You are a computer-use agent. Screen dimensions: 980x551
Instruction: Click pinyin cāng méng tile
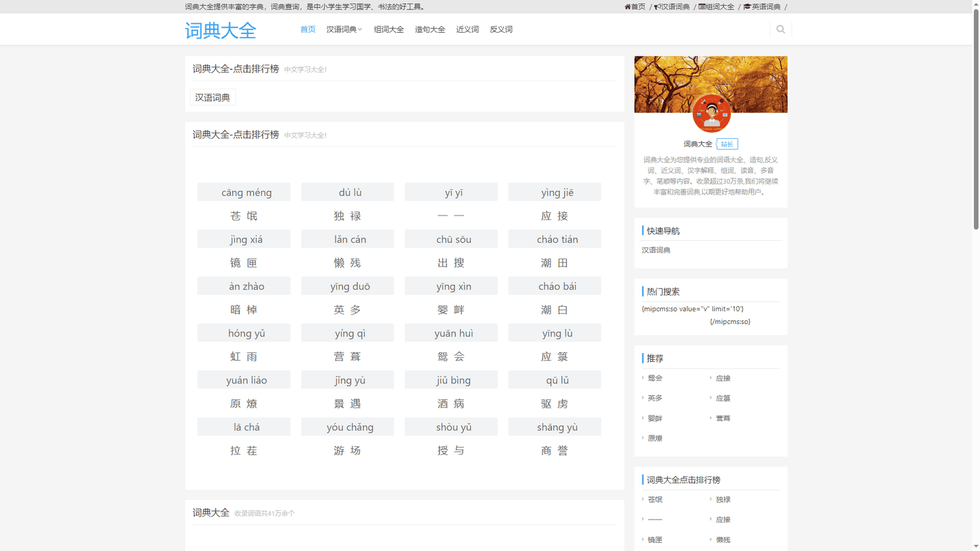pyautogui.click(x=244, y=192)
